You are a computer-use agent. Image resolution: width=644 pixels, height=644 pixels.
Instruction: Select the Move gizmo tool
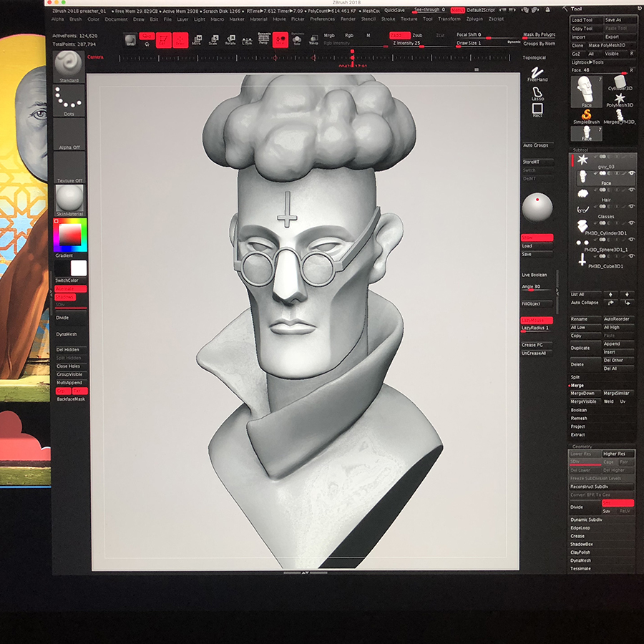pyautogui.click(x=197, y=40)
